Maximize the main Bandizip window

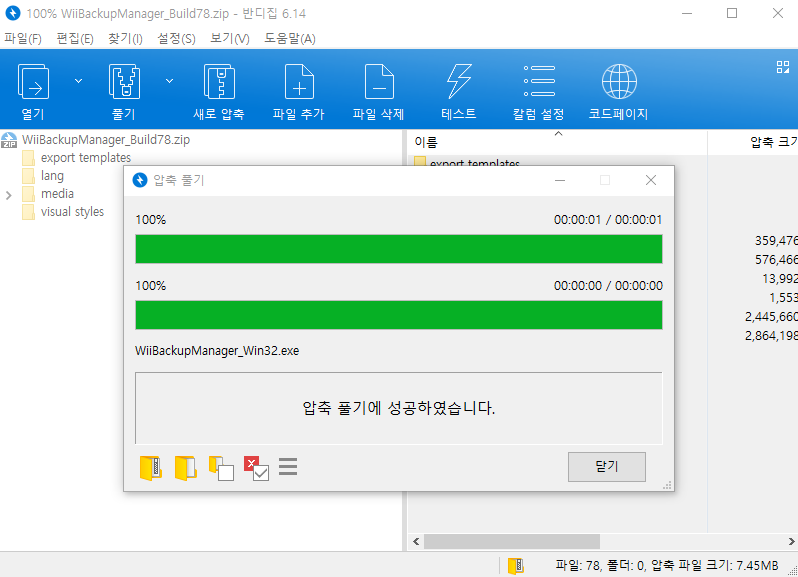point(732,13)
